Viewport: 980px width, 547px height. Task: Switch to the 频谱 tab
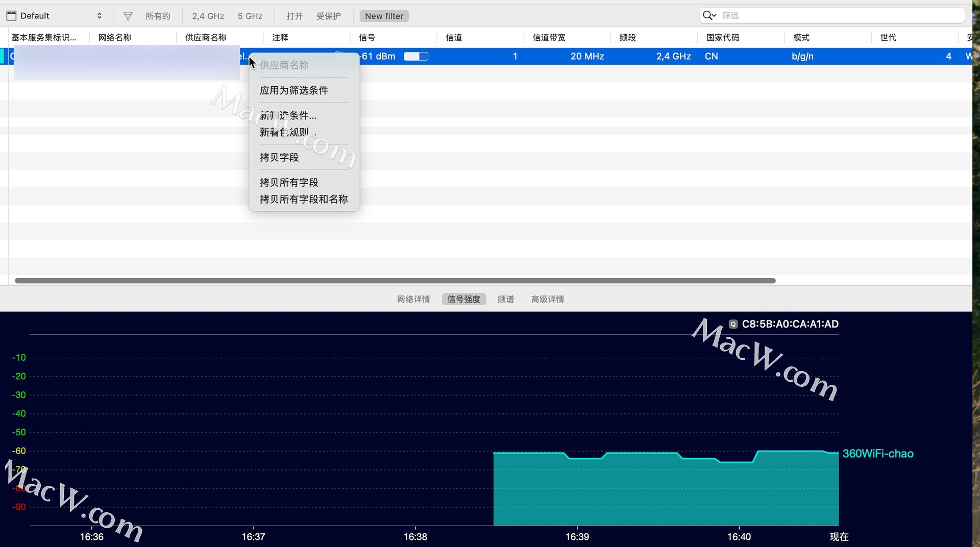(506, 299)
